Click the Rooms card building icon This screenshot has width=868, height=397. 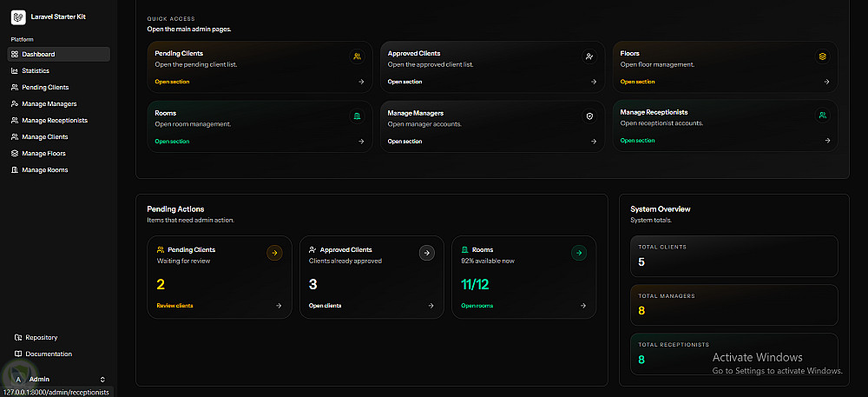click(357, 116)
